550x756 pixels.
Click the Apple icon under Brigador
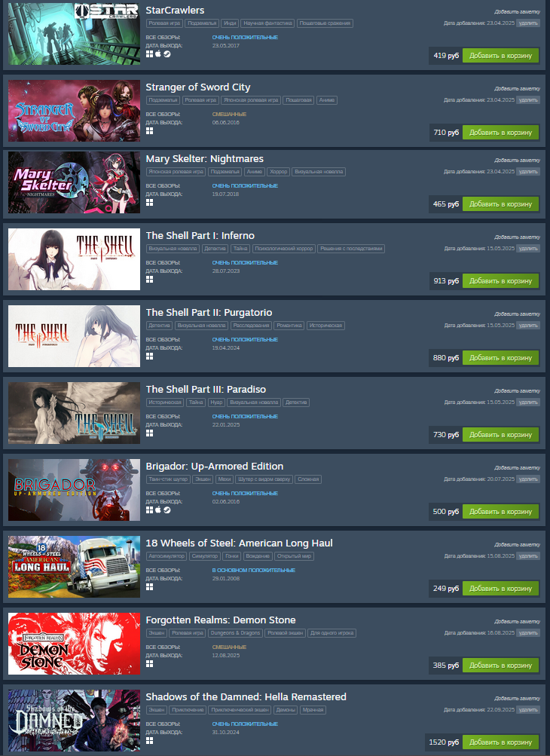coord(158,510)
